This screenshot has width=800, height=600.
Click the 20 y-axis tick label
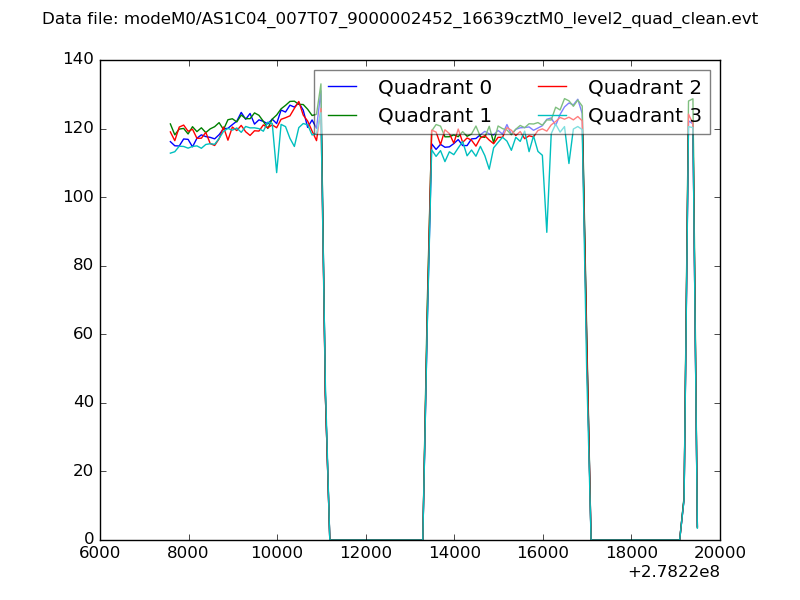(x=83, y=471)
